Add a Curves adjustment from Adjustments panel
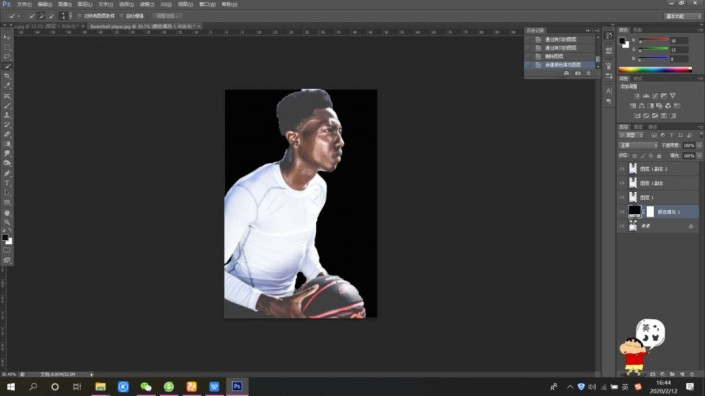 coord(655,96)
